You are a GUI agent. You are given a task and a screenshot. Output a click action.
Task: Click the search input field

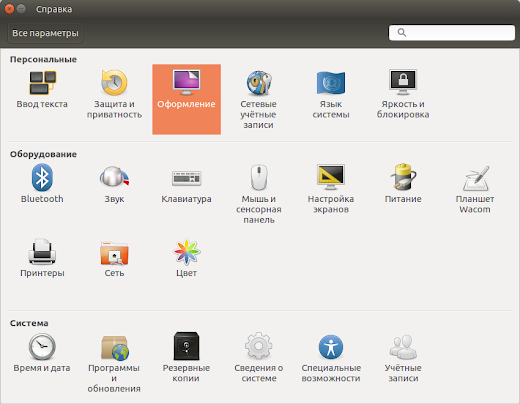coord(452,33)
